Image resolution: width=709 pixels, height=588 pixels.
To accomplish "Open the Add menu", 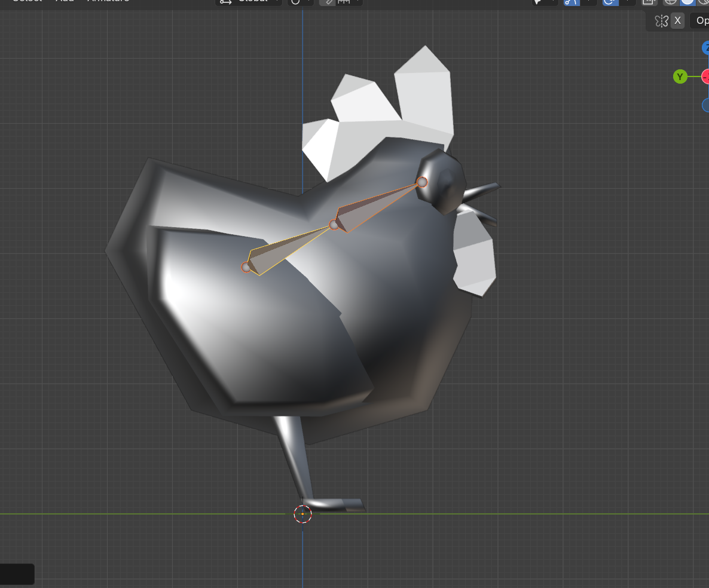I will [x=64, y=1].
